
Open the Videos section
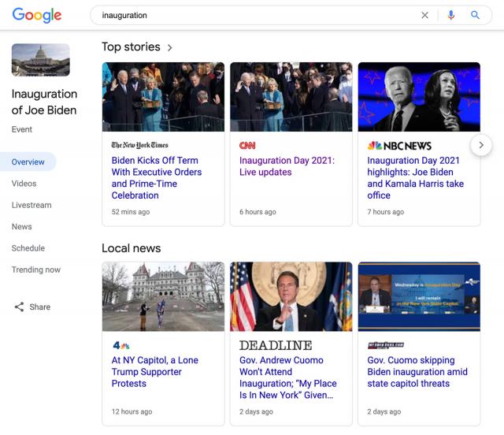(x=24, y=184)
